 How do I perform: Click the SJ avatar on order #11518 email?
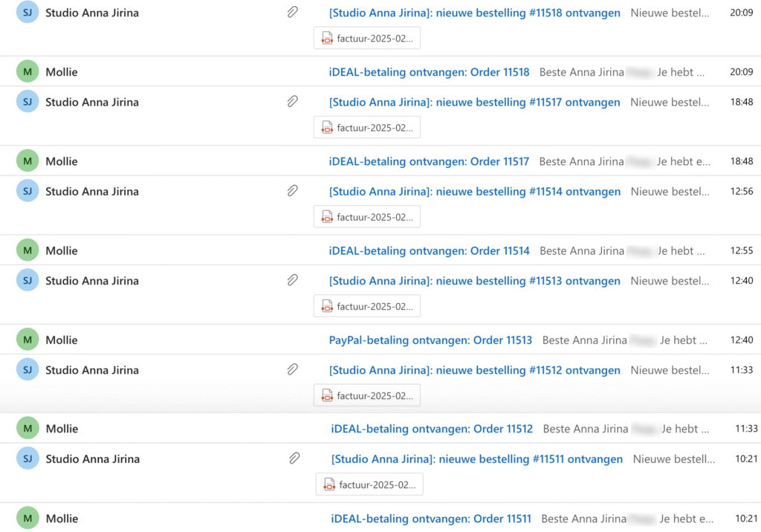point(27,13)
